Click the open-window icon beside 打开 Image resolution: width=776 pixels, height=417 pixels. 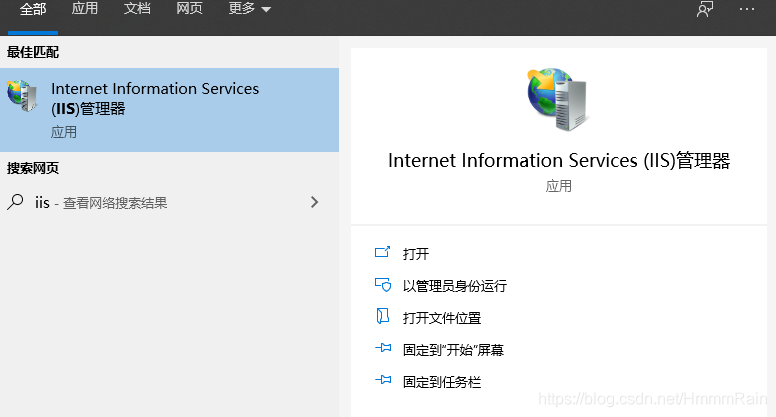(x=383, y=252)
